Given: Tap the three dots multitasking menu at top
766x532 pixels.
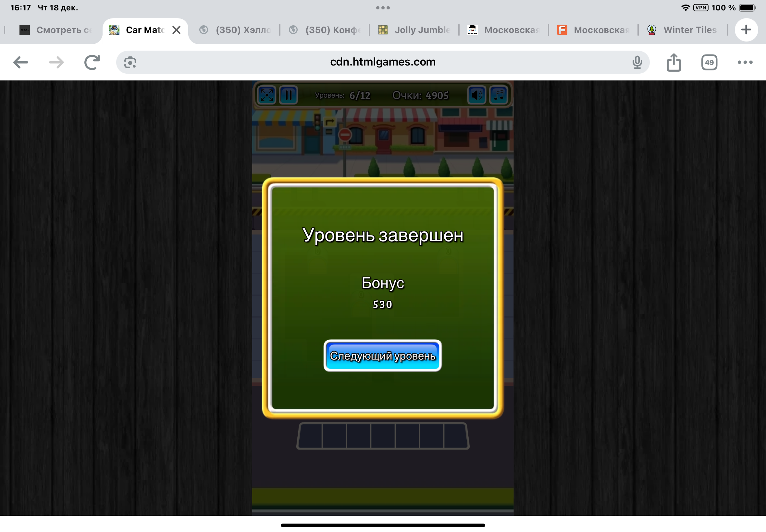Looking at the screenshot, I should 383,8.
